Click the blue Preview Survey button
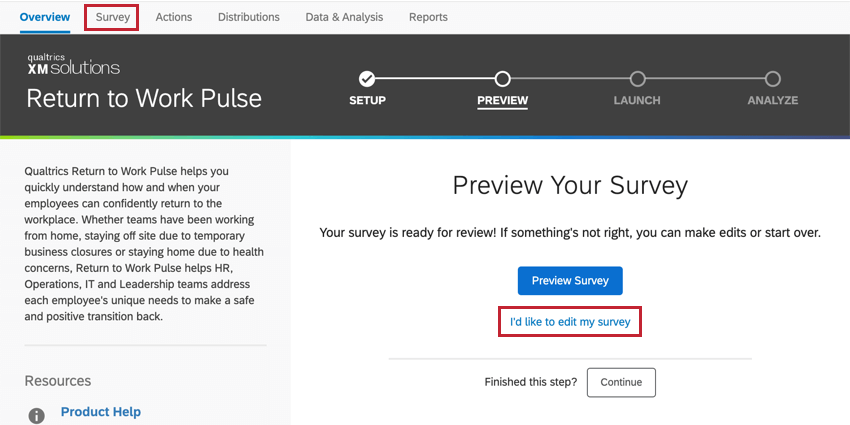The width and height of the screenshot is (850, 425). coord(570,281)
